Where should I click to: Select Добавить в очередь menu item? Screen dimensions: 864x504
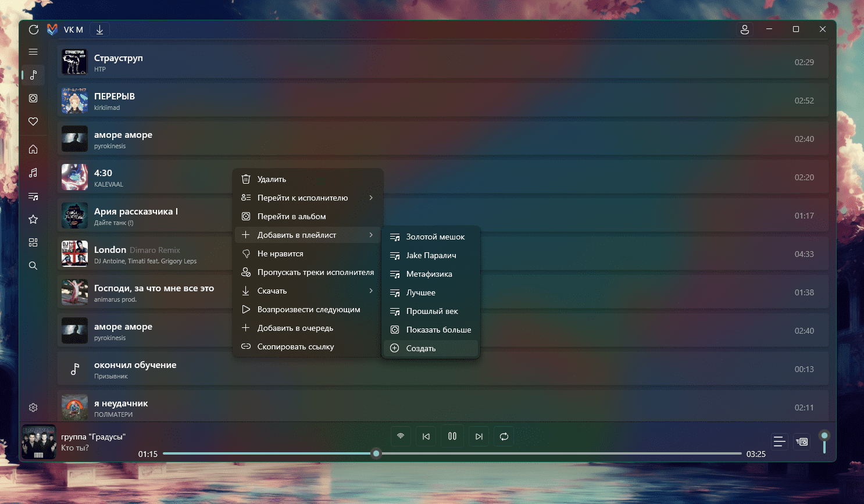(307, 328)
